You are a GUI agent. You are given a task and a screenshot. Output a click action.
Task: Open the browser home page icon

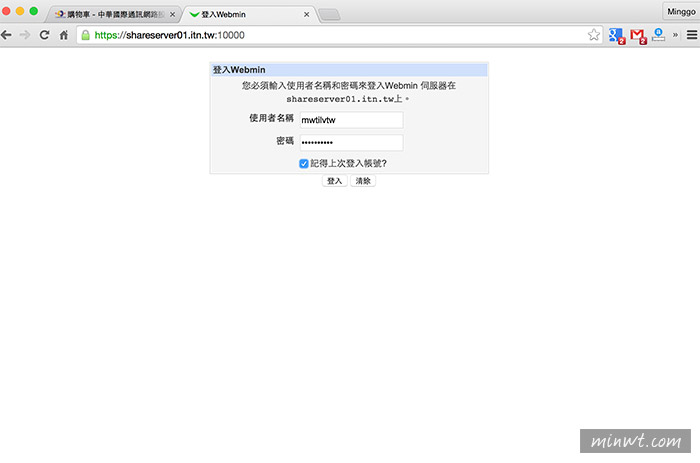click(x=64, y=35)
